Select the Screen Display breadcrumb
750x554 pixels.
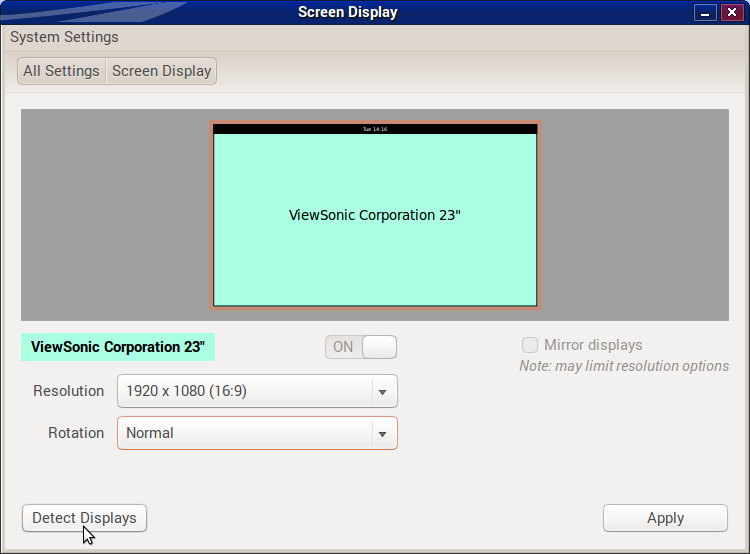161,71
